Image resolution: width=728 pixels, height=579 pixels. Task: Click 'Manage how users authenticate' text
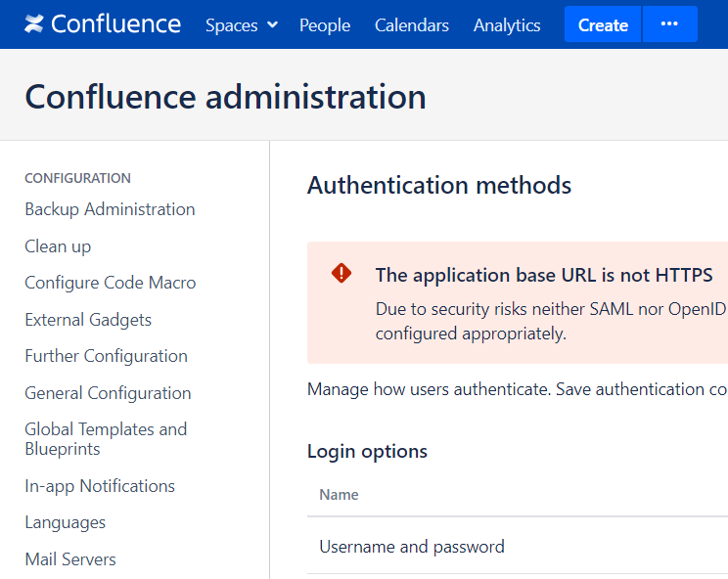coord(429,389)
